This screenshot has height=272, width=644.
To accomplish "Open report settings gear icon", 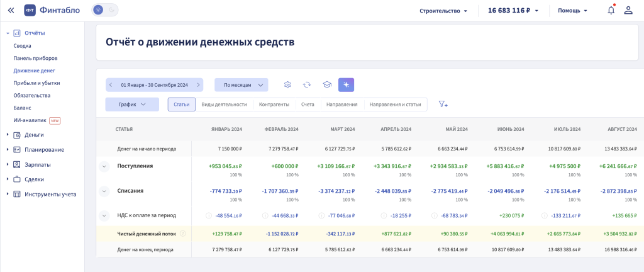I will click(287, 84).
